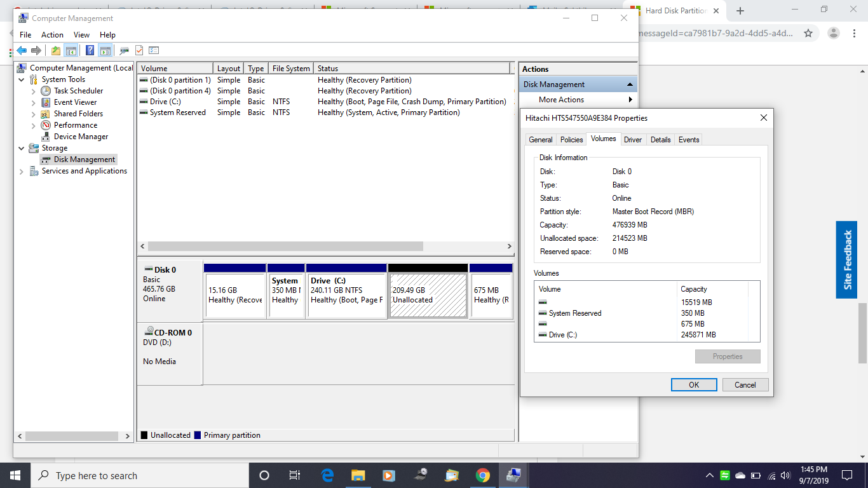This screenshot has height=488, width=868.
Task: Open the Action menu
Action: pos(52,35)
